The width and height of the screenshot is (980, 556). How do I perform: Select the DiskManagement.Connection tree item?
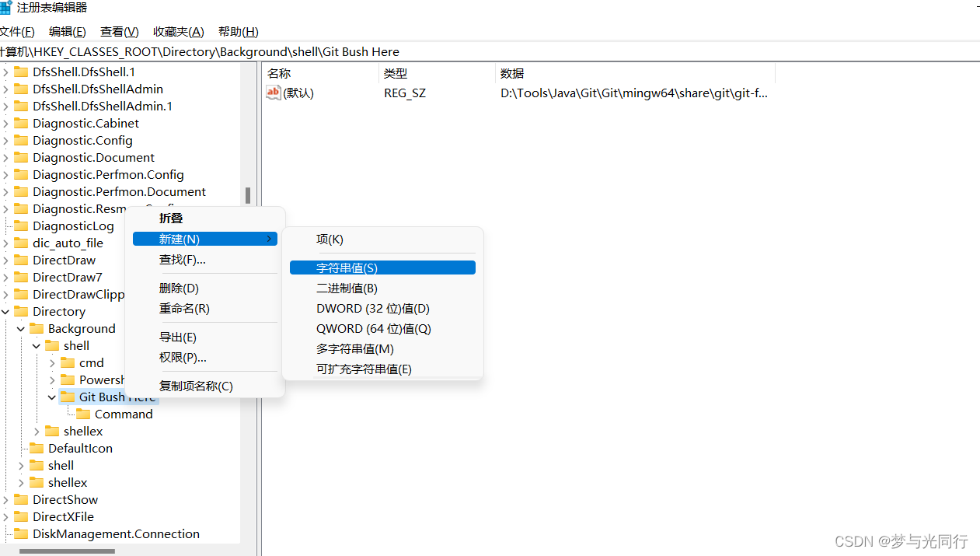tap(116, 533)
